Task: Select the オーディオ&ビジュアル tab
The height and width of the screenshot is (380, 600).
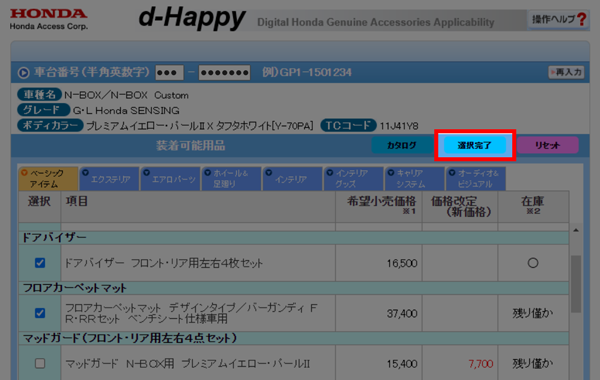Action: click(x=476, y=179)
